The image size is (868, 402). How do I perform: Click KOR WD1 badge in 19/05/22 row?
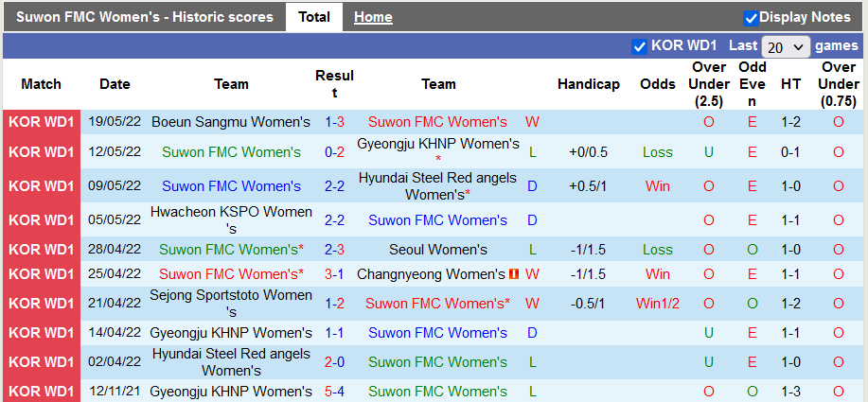(42, 122)
